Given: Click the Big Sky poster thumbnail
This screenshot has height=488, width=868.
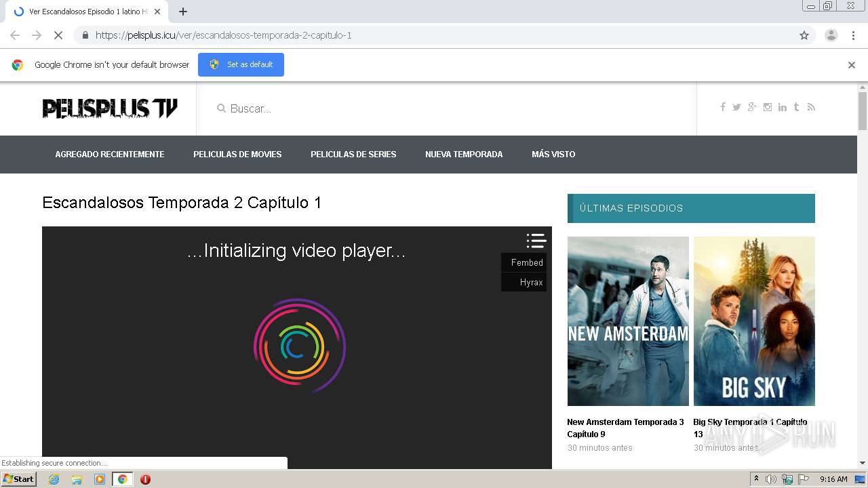Looking at the screenshot, I should point(754,321).
